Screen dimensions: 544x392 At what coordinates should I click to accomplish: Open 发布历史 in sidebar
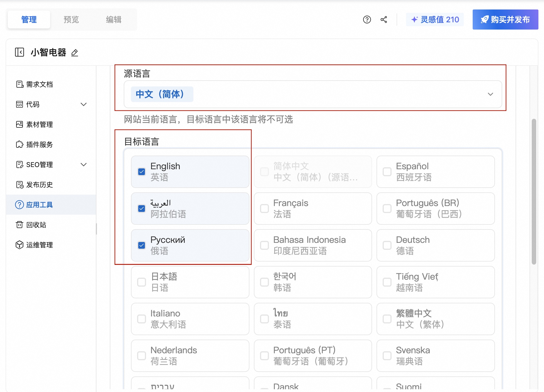51,185
